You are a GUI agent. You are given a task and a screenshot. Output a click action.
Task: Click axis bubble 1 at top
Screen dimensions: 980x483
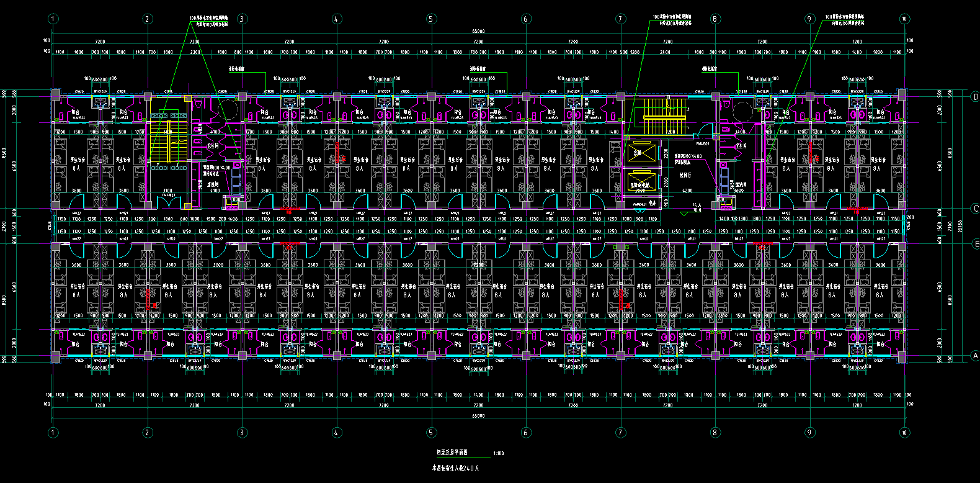53,19
